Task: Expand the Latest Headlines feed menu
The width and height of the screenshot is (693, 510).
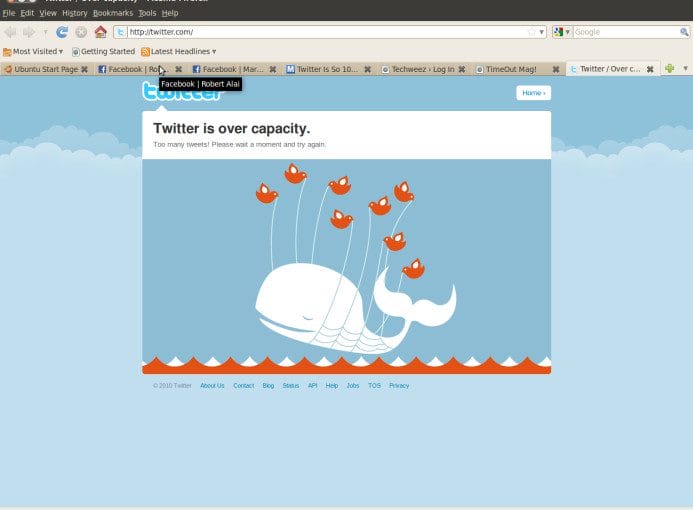Action: [x=179, y=52]
